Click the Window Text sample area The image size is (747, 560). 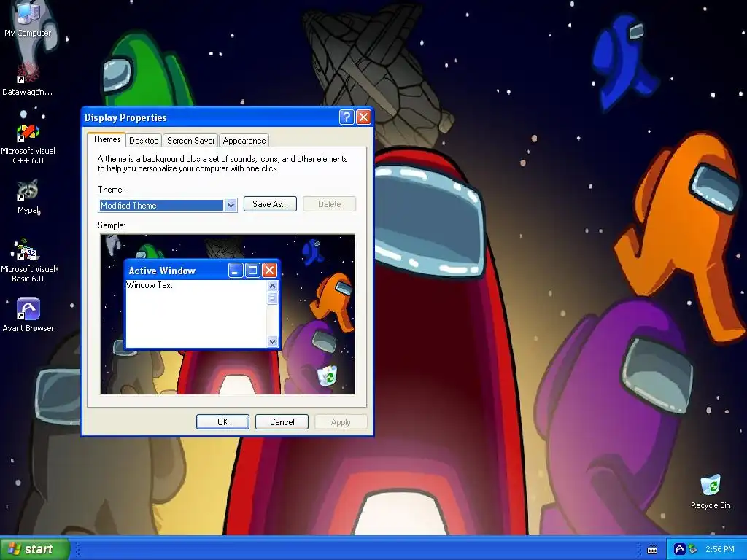pyautogui.click(x=196, y=314)
